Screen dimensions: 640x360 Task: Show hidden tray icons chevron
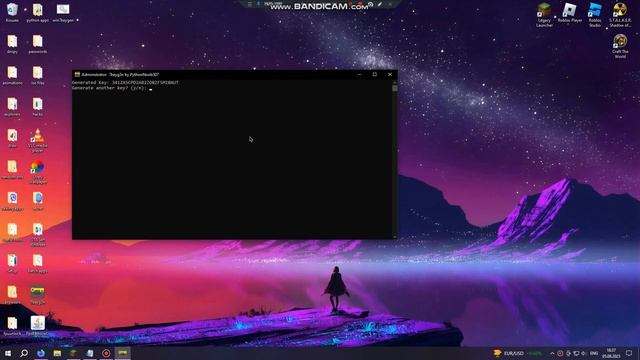tap(552, 353)
